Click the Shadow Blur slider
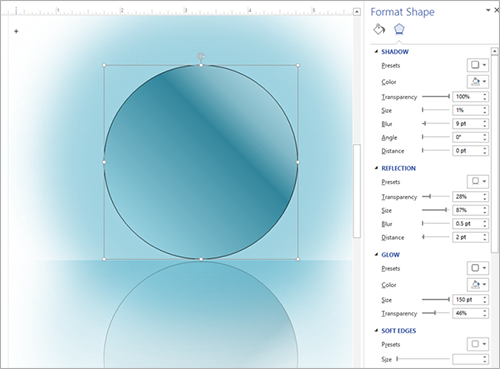Image resolution: width=500 pixels, height=369 pixels. click(x=436, y=124)
